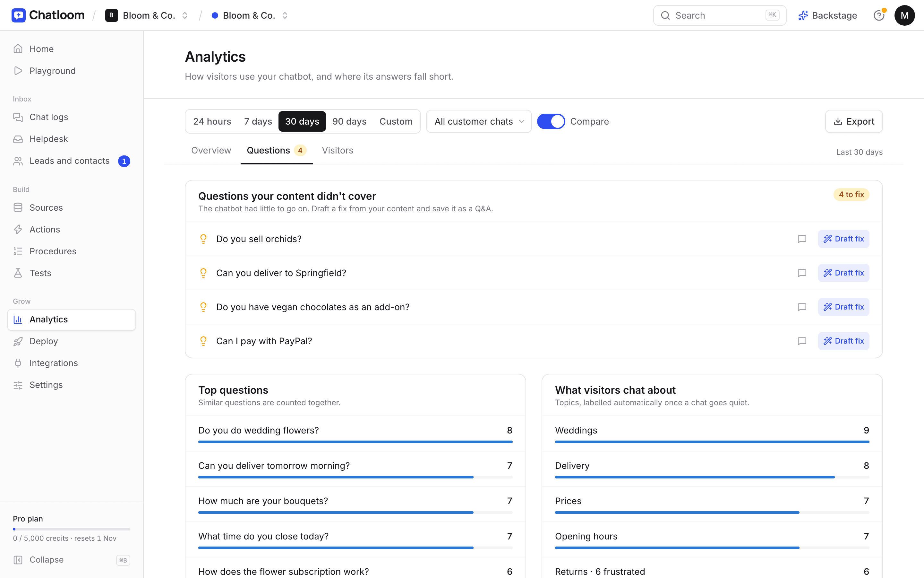924x578 pixels.
Task: Switch to the Questions tab
Action: click(x=277, y=151)
